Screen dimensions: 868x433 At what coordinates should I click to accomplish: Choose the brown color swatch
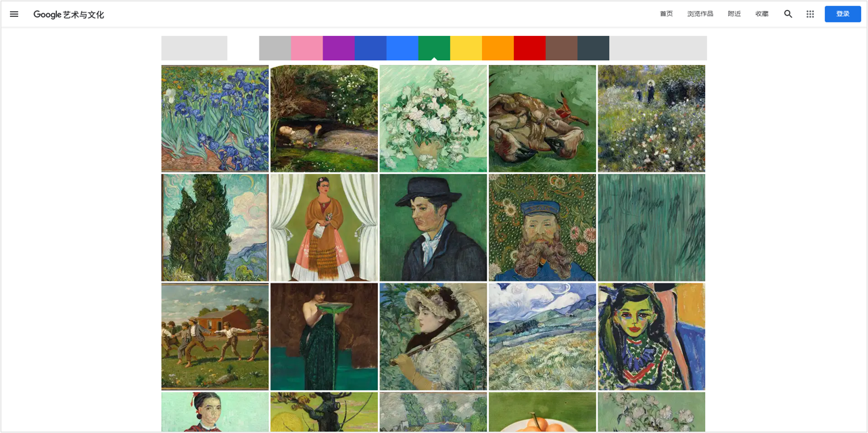point(561,48)
